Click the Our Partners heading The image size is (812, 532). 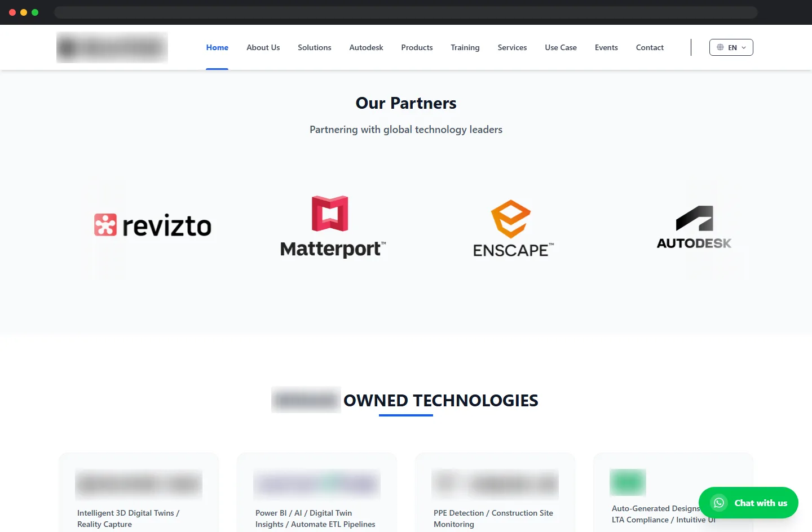[406, 103]
